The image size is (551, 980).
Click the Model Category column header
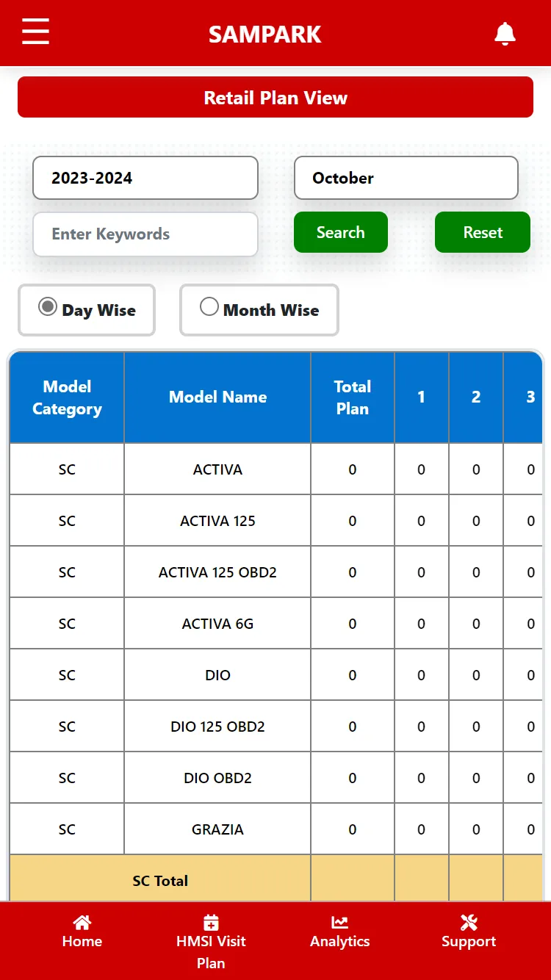coord(67,397)
